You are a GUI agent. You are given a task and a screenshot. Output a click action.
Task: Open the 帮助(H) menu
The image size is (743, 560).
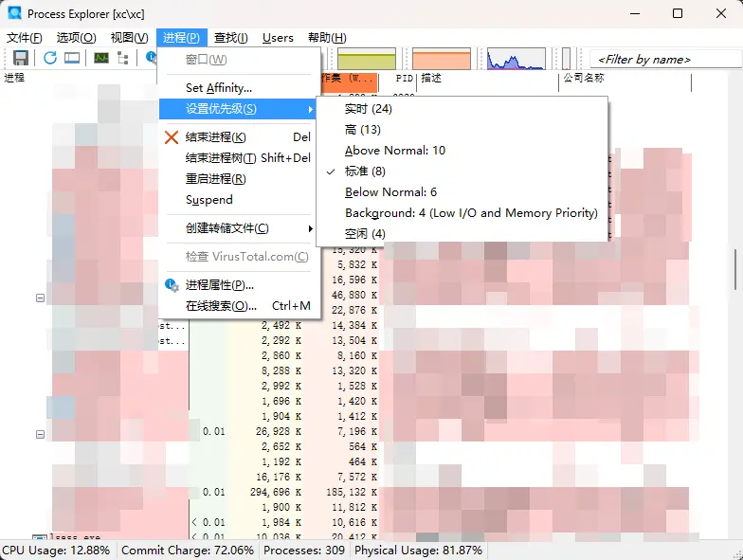coord(328,38)
